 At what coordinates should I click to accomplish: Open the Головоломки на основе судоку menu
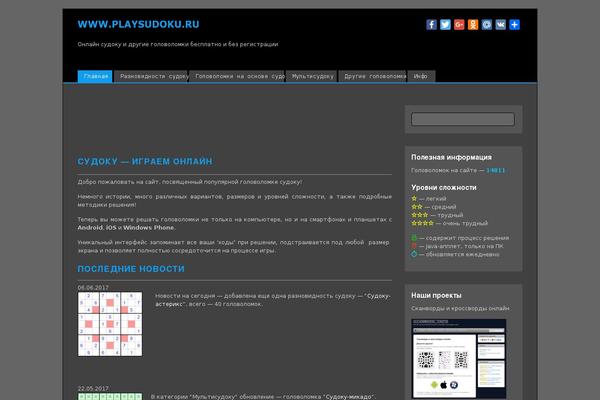point(237,76)
